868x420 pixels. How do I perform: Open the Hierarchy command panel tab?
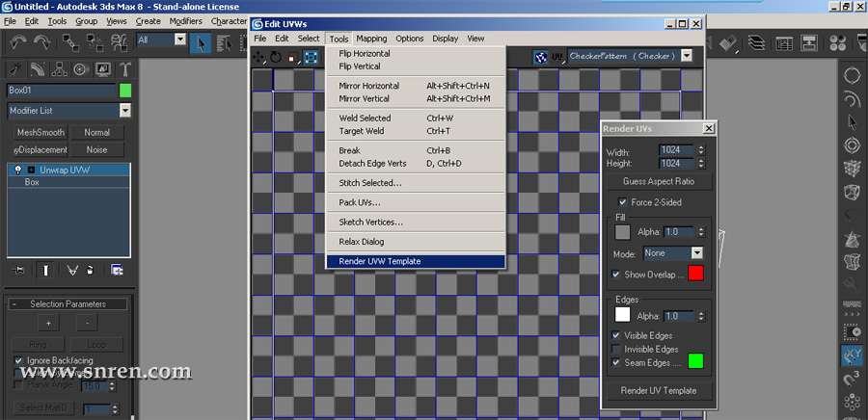pos(59,69)
